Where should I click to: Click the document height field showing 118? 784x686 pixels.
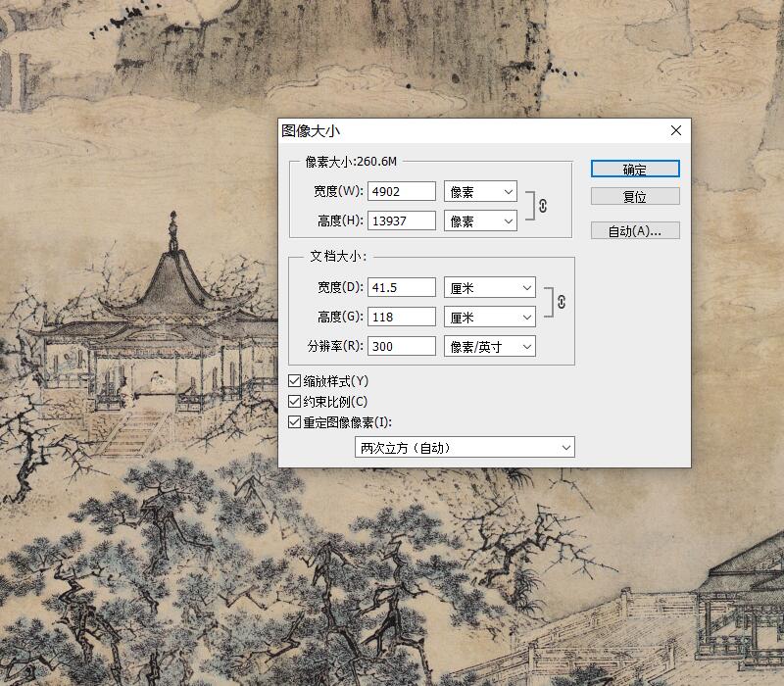coord(402,317)
